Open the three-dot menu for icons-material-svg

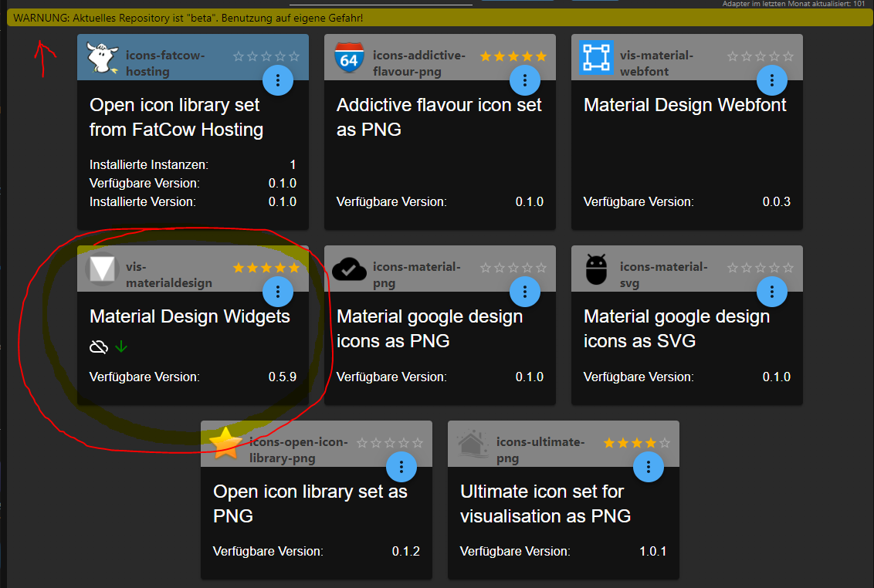pyautogui.click(x=772, y=292)
